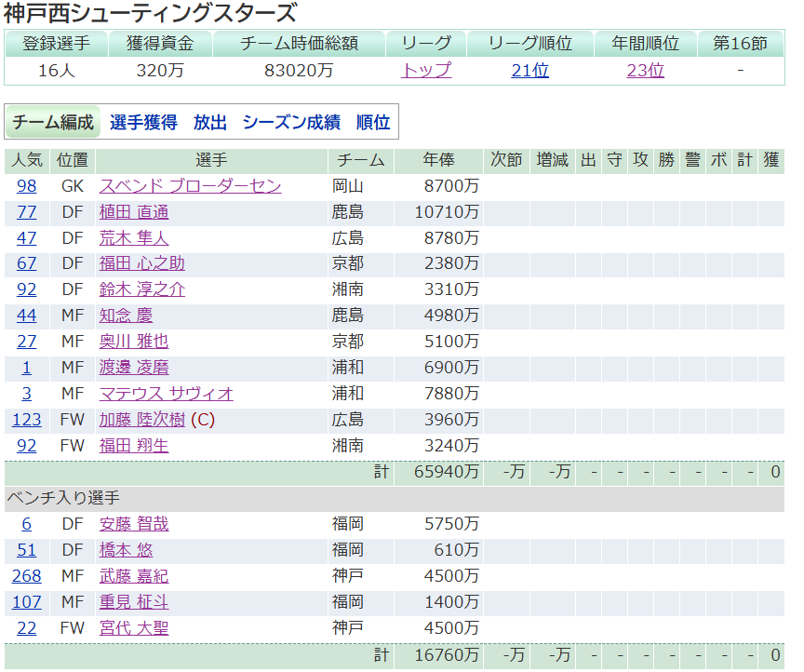Click popularity number 51
This screenshot has width=804, height=672.
(27, 550)
